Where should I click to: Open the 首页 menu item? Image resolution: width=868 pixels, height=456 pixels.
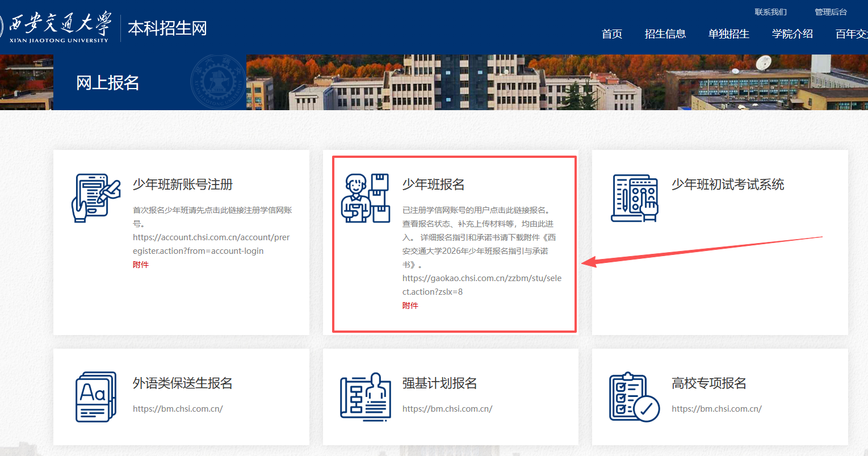pos(612,34)
